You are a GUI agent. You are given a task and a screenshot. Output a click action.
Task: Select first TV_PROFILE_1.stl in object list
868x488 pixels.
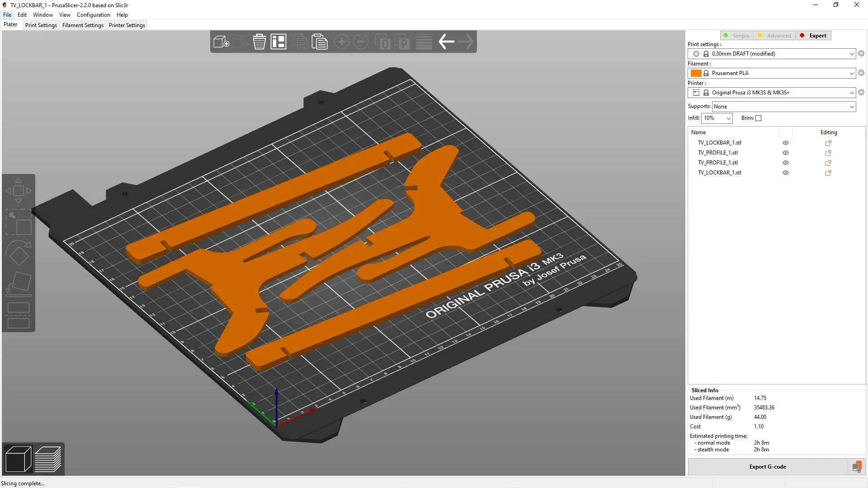717,153
